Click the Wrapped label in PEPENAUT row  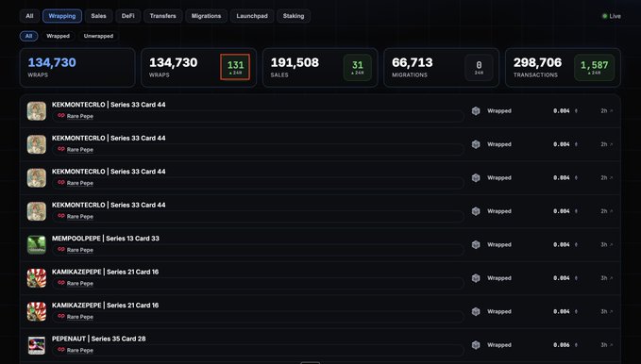pos(499,345)
